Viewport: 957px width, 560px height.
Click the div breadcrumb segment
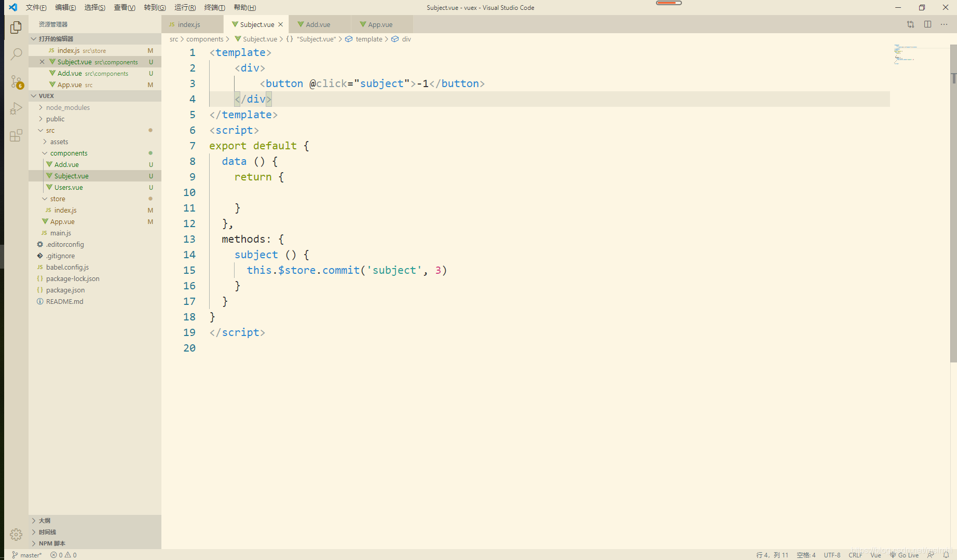click(x=401, y=39)
